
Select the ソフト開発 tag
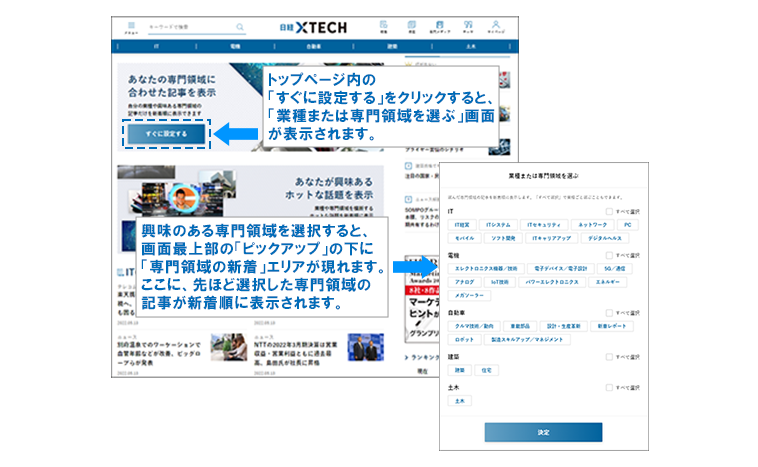click(503, 238)
